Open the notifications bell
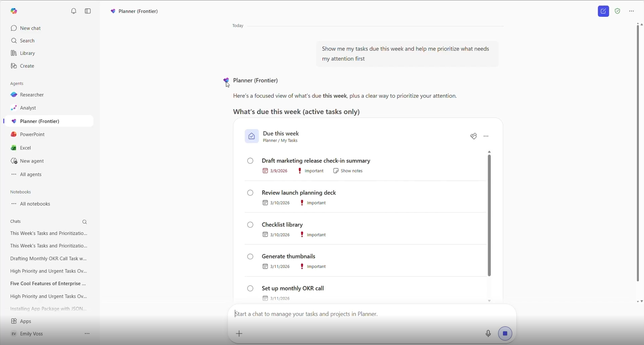Screen dimensions: 644x345 [x=73, y=11]
